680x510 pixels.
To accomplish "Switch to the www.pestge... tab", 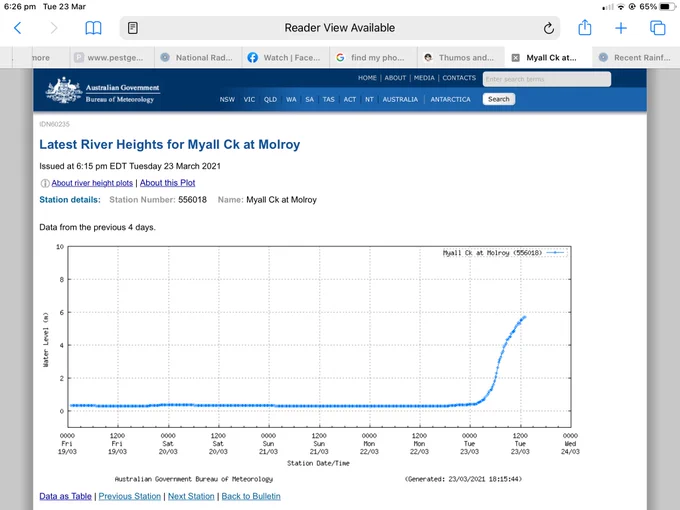I will [x=112, y=58].
